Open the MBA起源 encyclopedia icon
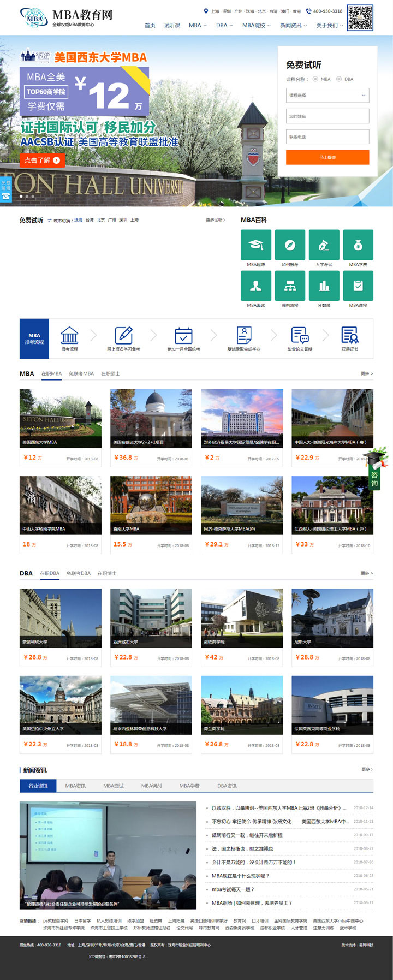Screen dimensions: 393x980 coord(256,245)
